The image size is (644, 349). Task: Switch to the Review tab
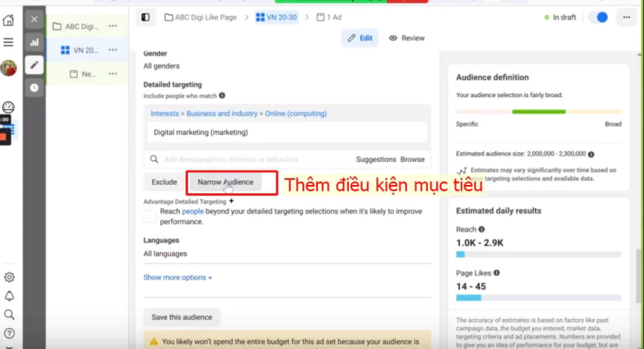(x=407, y=38)
